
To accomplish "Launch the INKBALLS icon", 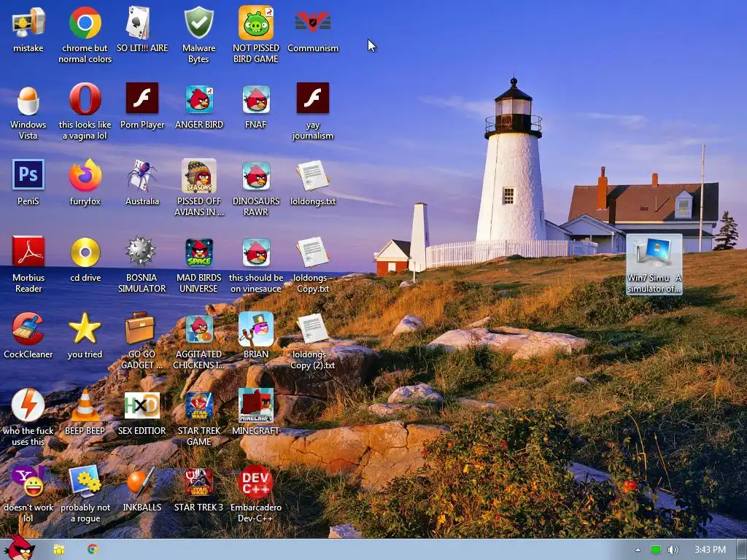I will [x=141, y=481].
